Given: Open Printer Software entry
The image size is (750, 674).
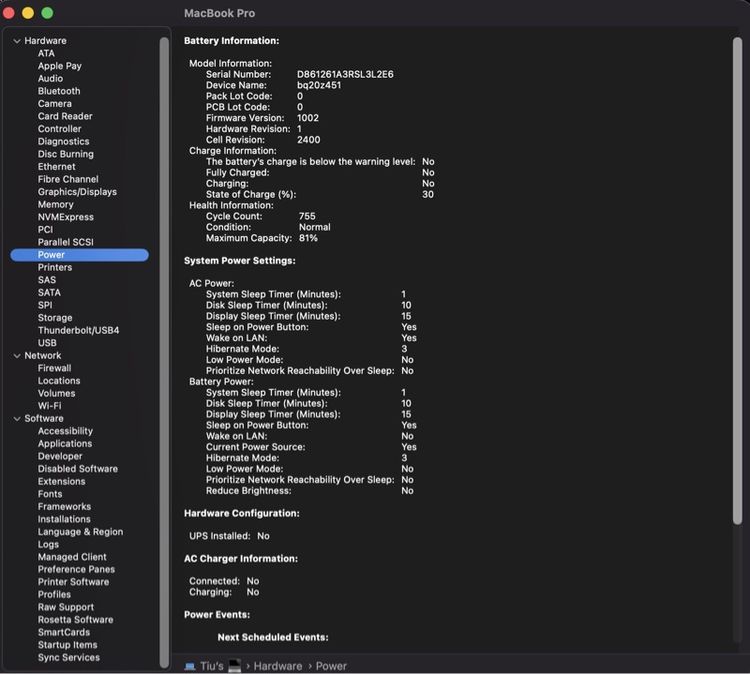Looking at the screenshot, I should click(x=73, y=582).
